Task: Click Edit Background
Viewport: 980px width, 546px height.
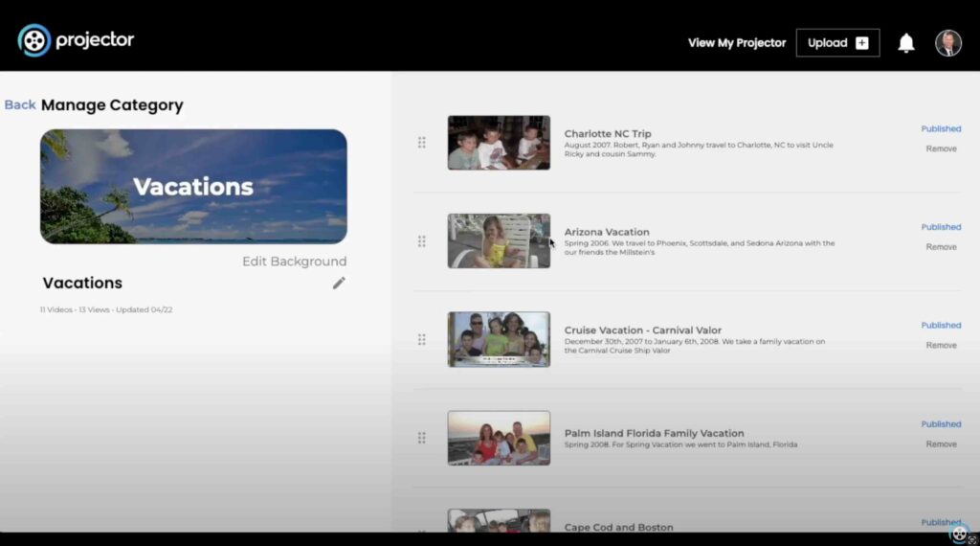Action: (295, 262)
